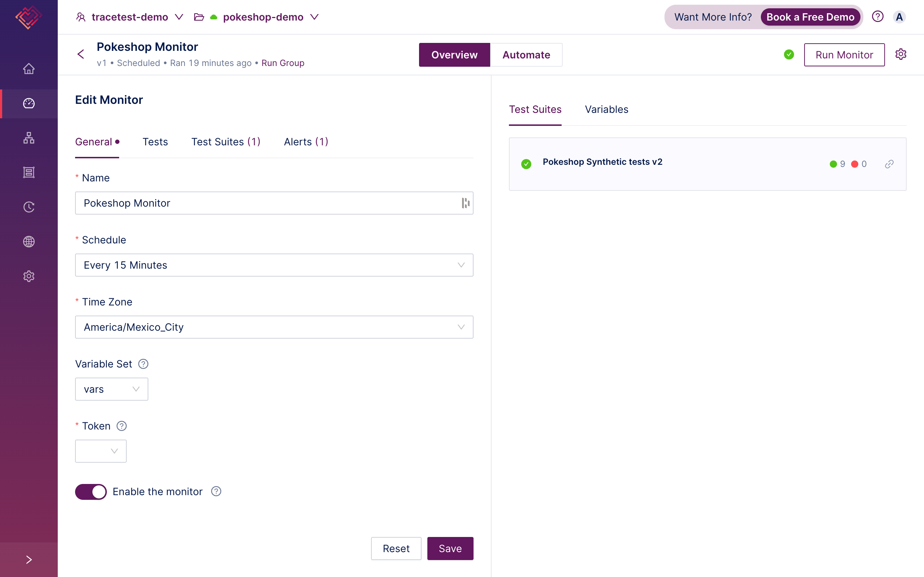Click the help question mark in top bar
924x577 pixels.
point(877,17)
